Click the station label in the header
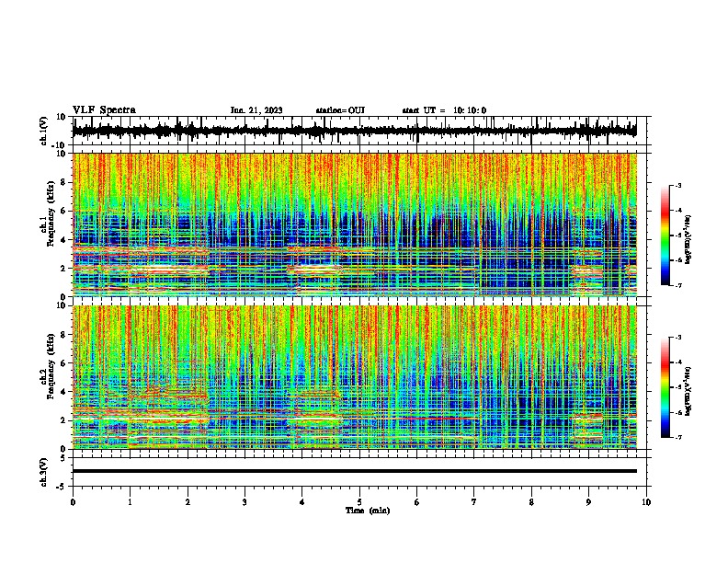Viewport: 728px width, 563px height. [340, 110]
